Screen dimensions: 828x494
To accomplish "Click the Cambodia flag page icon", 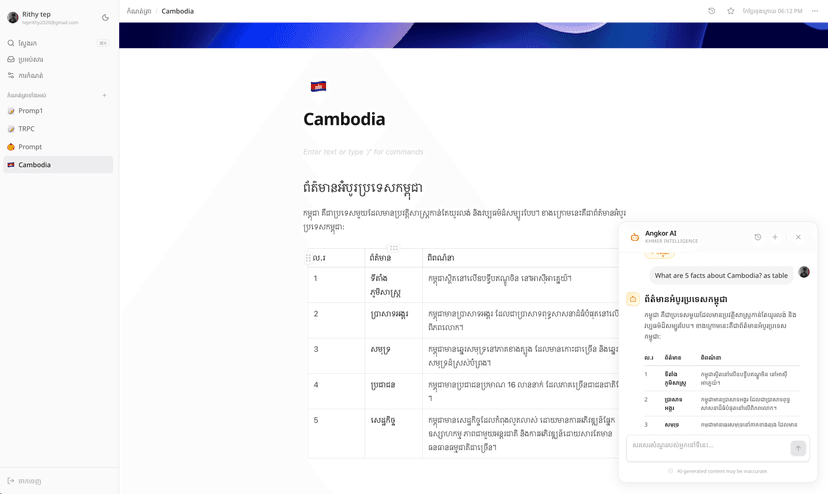I will point(318,87).
